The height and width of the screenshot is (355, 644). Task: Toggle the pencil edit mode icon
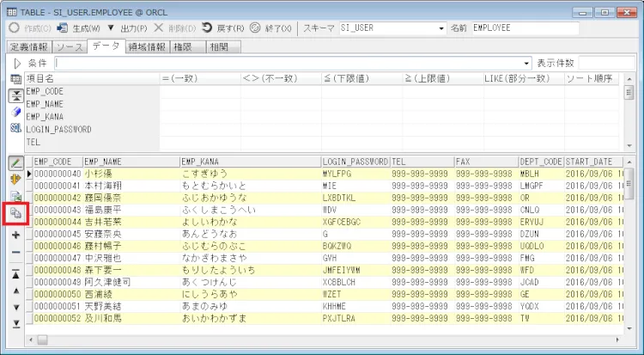coord(16,163)
